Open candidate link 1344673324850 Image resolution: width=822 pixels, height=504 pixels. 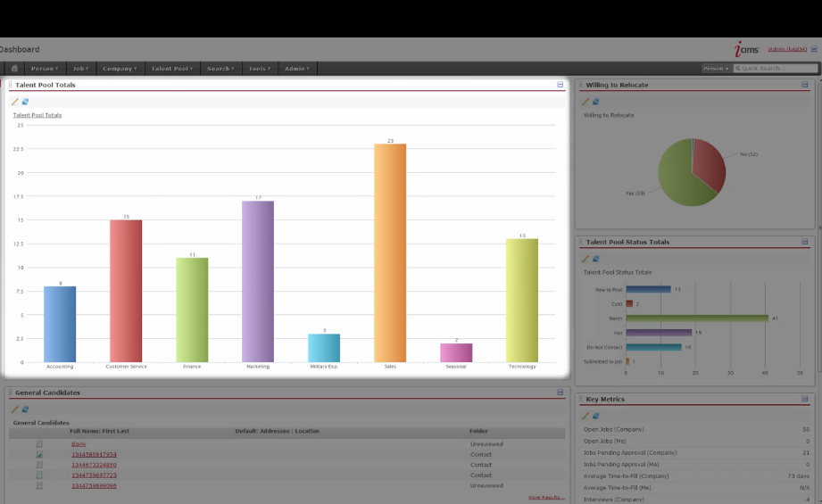[x=94, y=465]
